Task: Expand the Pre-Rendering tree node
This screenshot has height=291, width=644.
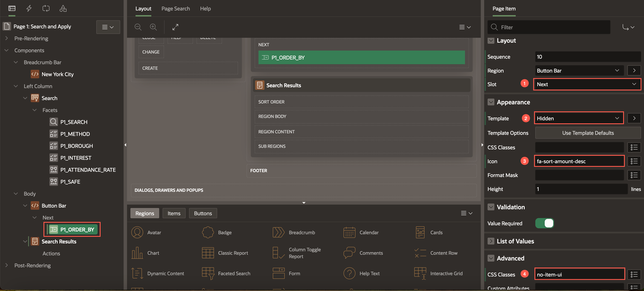Action: 7,38
